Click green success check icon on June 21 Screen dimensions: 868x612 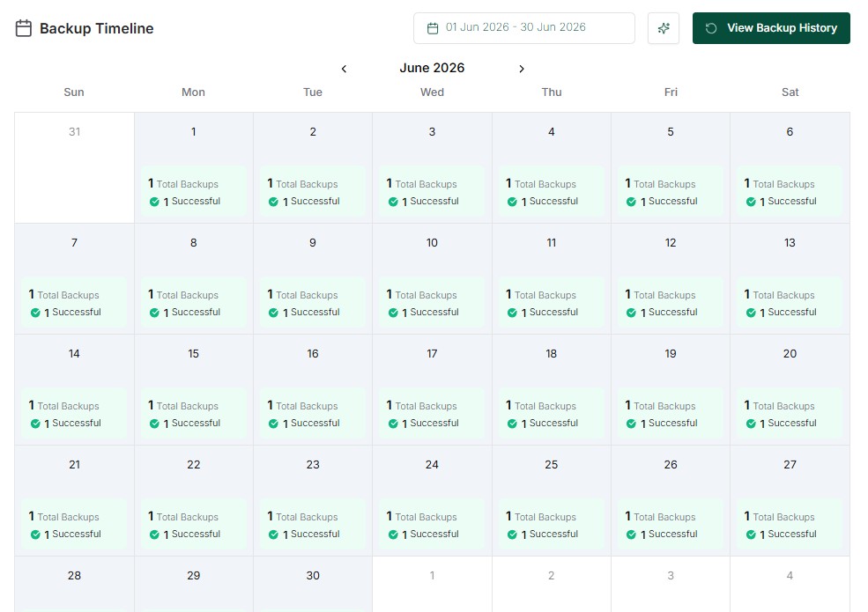click(35, 535)
